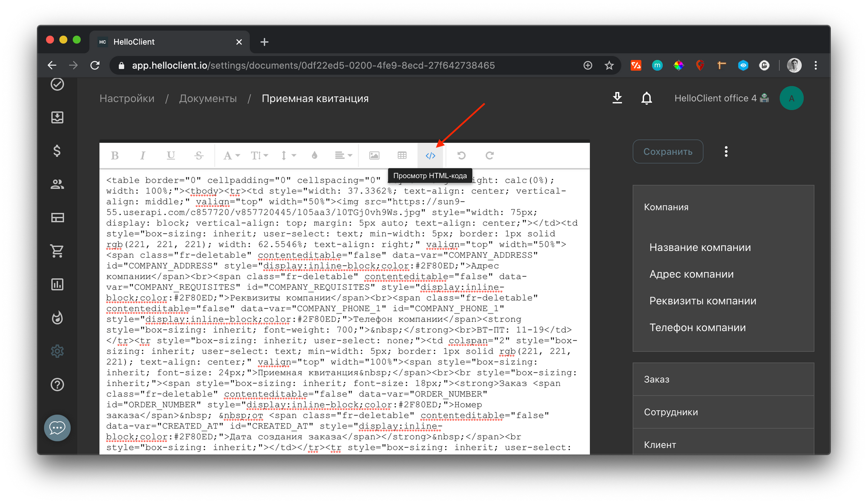This screenshot has width=868, height=504.
Task: Open the font family dropdown
Action: coord(231,155)
